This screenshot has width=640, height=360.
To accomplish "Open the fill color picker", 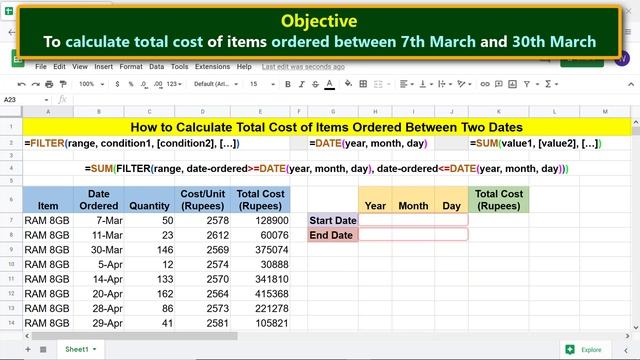I will (x=348, y=84).
